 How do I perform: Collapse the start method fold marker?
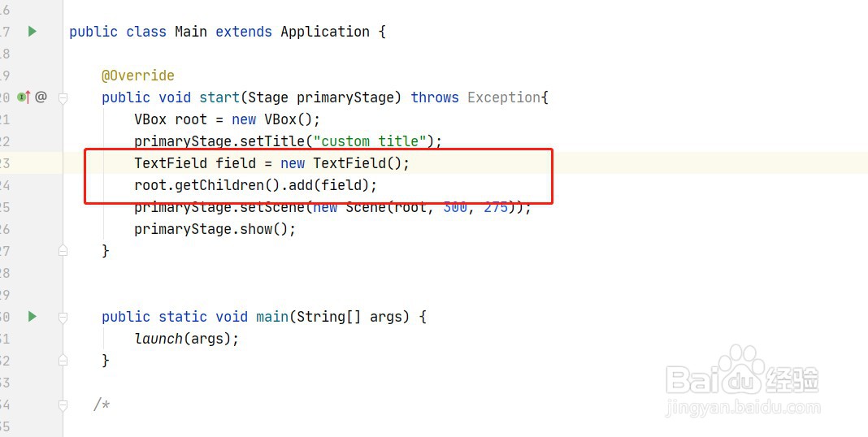tap(63, 97)
